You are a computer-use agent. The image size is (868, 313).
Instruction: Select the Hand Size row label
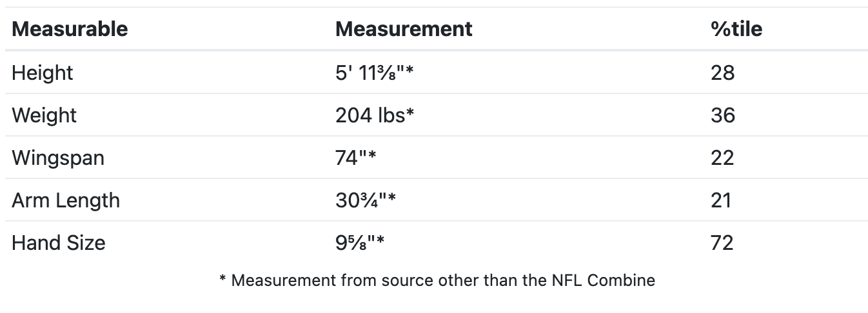pyautogui.click(x=58, y=243)
